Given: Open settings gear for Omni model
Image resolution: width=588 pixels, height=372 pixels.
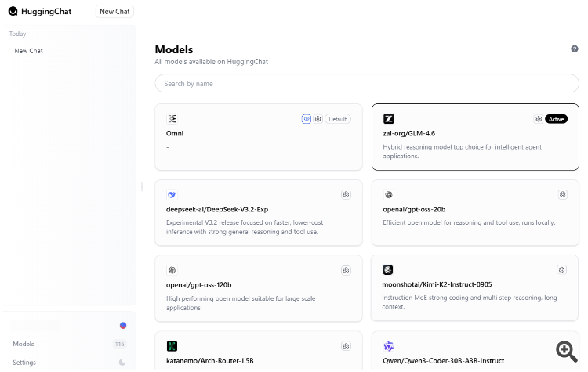Looking at the screenshot, I should [x=318, y=119].
